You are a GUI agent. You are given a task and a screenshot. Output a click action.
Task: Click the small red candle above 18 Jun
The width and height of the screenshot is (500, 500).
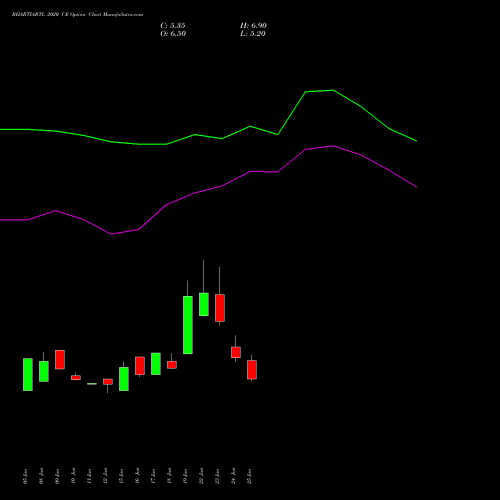tap(172, 365)
